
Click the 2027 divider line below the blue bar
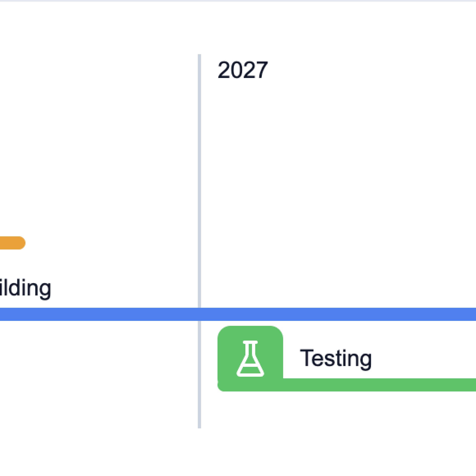point(199,374)
